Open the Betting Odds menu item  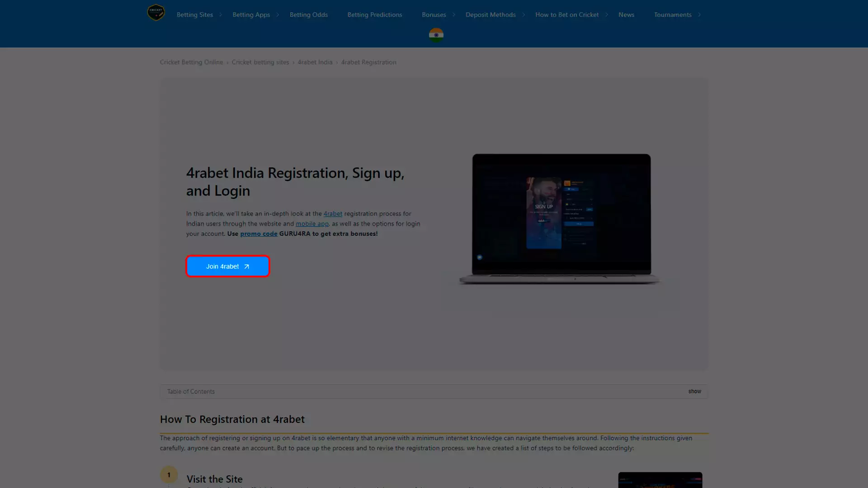click(308, 14)
